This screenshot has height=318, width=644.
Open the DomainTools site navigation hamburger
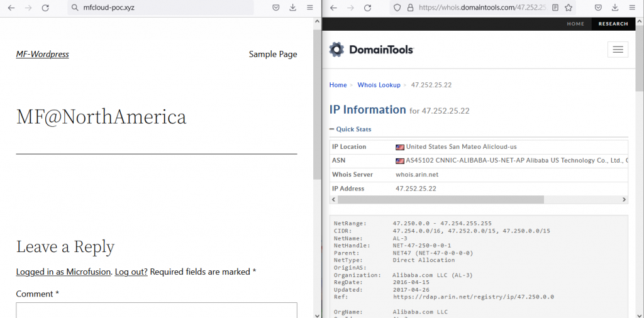(618, 50)
